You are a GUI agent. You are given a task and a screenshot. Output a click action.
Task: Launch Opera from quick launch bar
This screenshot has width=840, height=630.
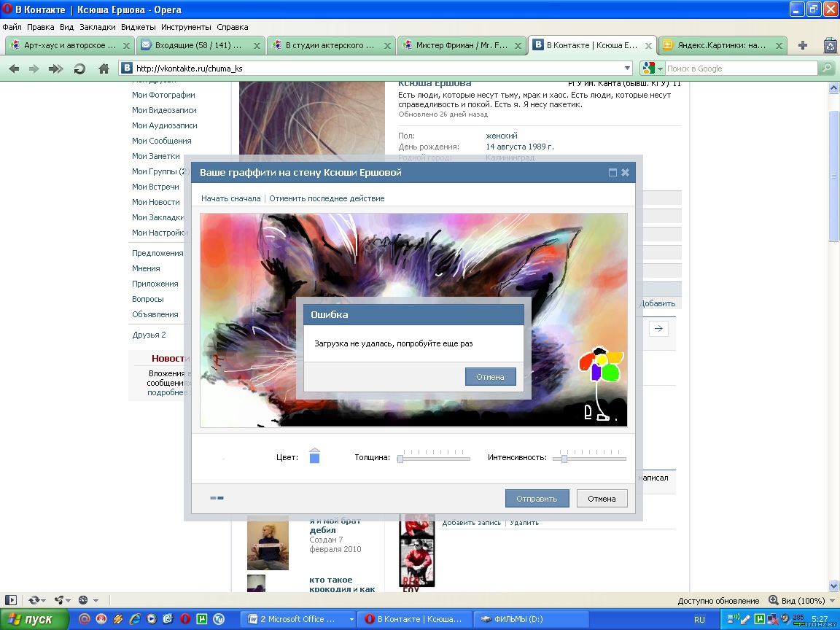pyautogui.click(x=185, y=619)
